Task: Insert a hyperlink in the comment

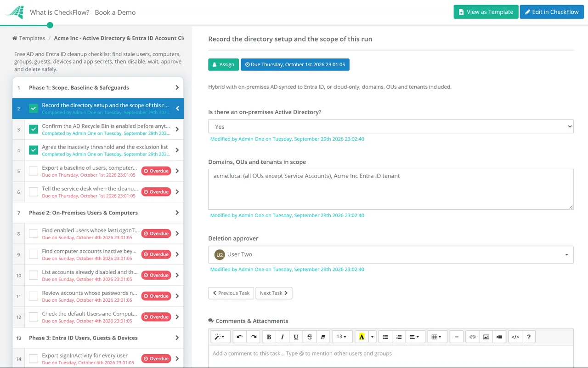Action: (472, 337)
